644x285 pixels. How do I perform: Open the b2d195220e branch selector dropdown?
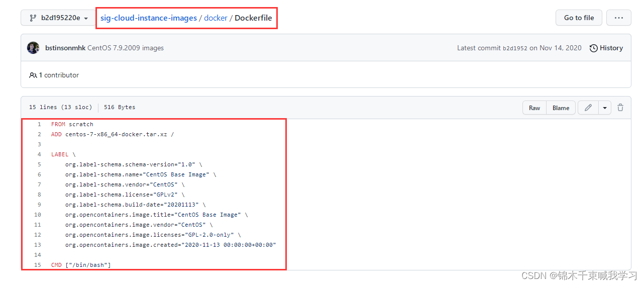coord(58,18)
